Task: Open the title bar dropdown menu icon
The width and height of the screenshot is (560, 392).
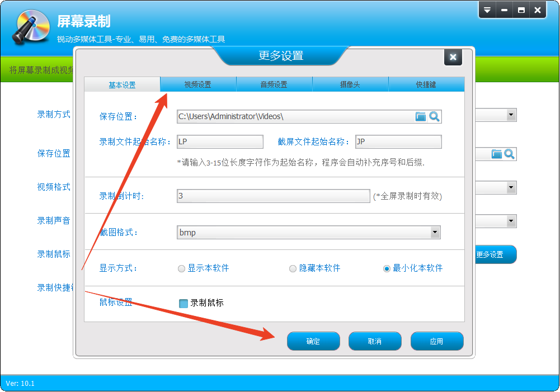Action: [x=487, y=10]
